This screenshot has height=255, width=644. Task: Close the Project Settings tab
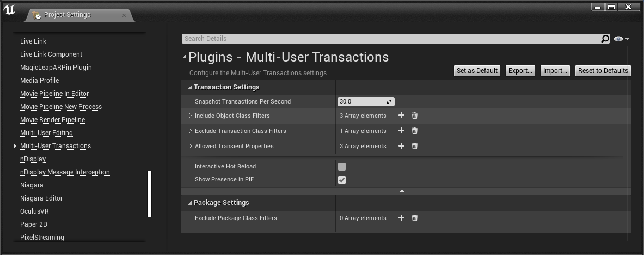coord(124,15)
